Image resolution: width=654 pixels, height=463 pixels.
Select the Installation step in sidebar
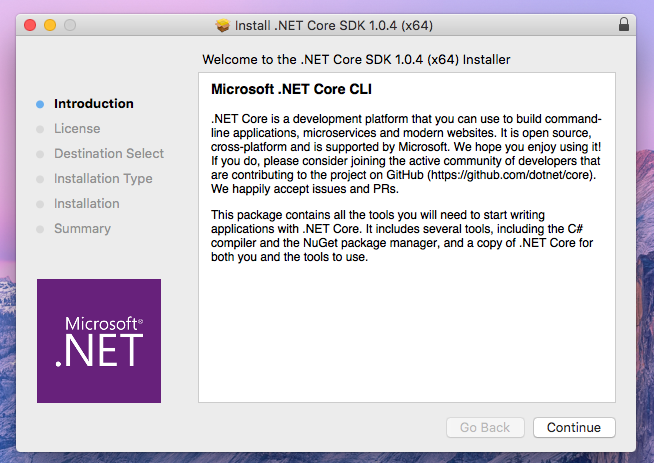coord(86,204)
